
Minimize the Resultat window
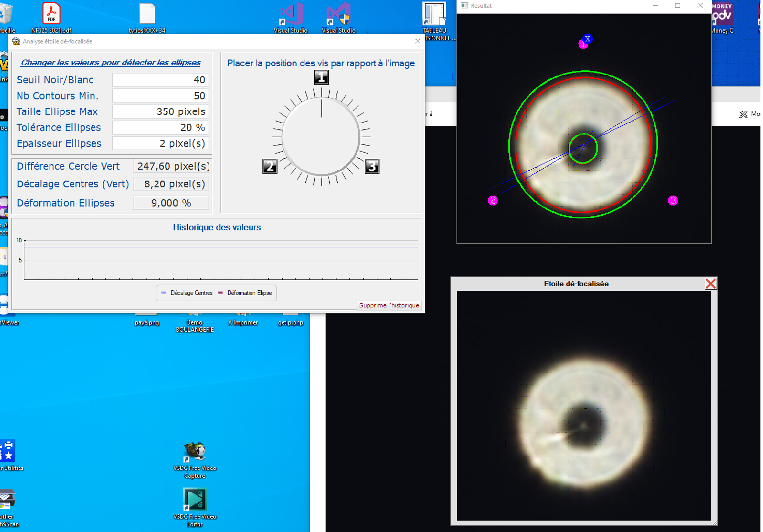pos(655,6)
